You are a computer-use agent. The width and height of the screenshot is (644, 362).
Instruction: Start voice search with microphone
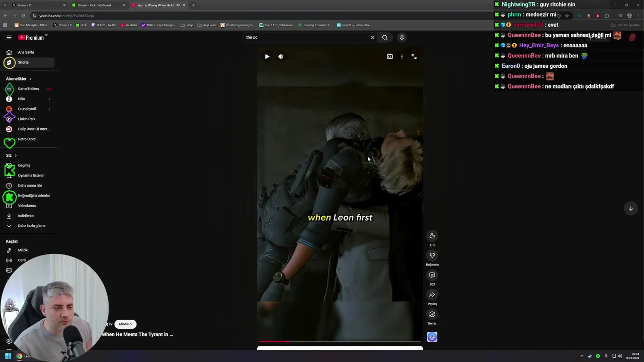pyautogui.click(x=401, y=37)
